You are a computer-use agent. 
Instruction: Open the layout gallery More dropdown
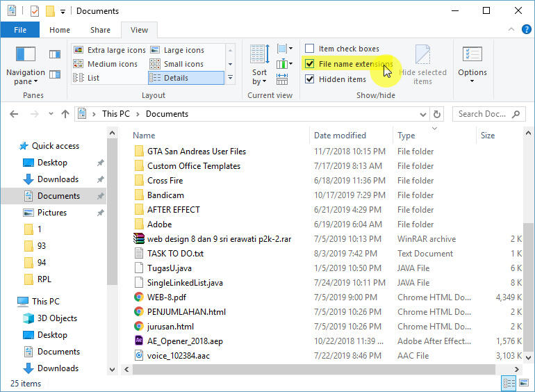coord(230,78)
